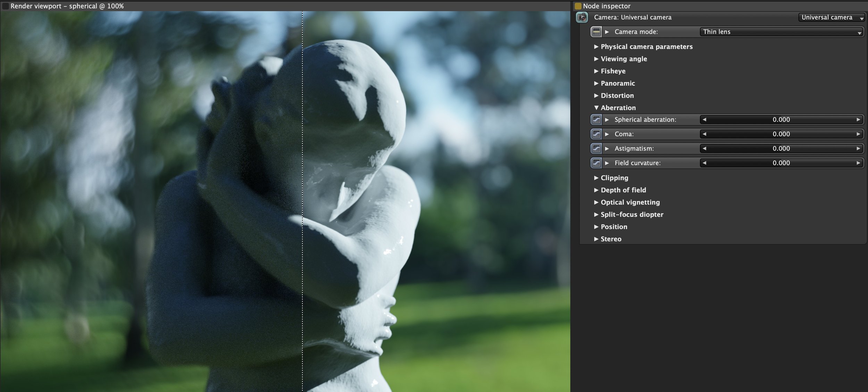Expand the Fisheye section

[x=596, y=71]
